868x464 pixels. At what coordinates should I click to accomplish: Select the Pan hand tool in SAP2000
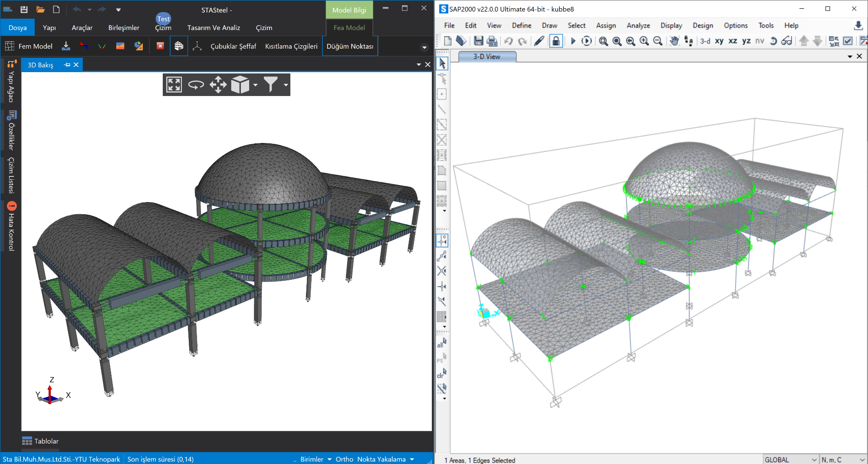(674, 41)
